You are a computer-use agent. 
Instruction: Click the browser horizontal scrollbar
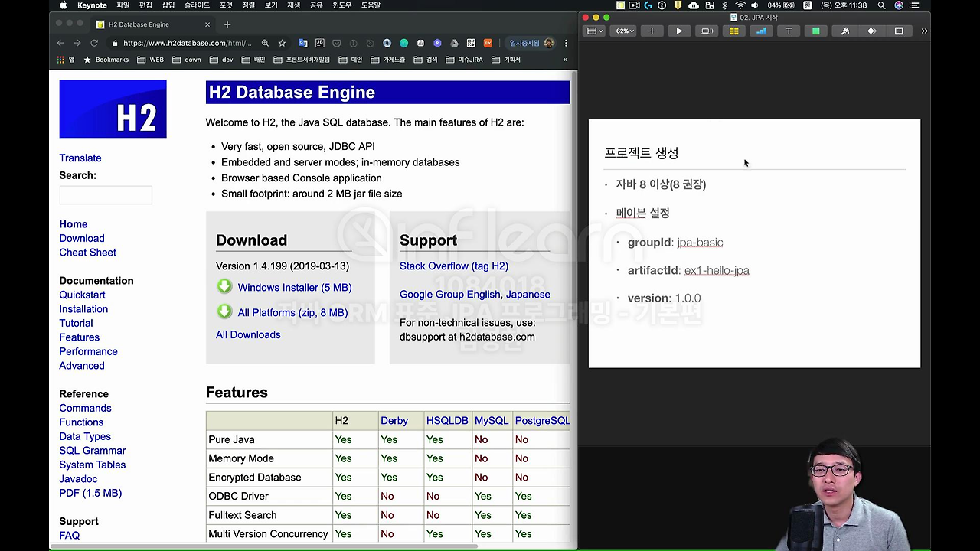(264, 546)
